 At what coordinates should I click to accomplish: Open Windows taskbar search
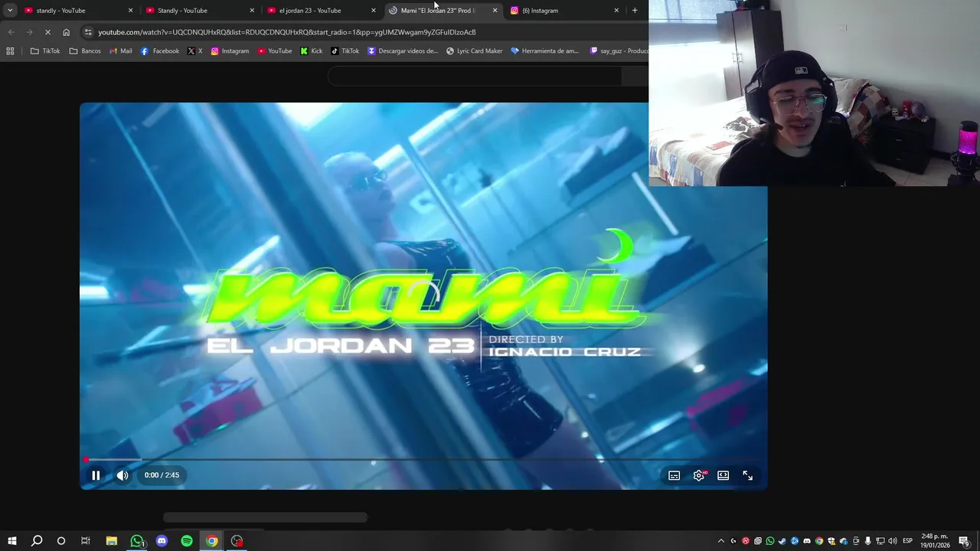37,541
